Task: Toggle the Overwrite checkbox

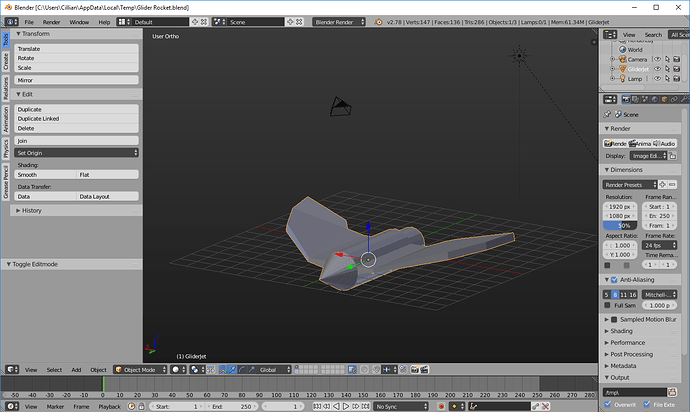Action: (x=609, y=406)
